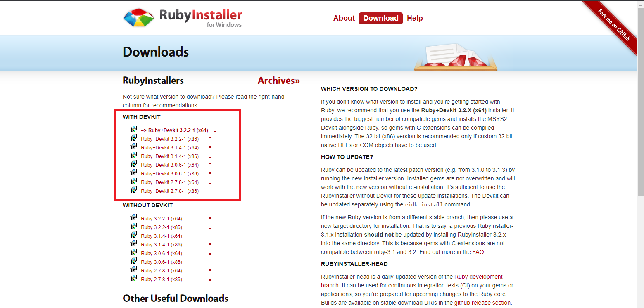
Task: Click the installer icon beside Ruby 2.7.8-1 (x86)
Action: point(133,279)
